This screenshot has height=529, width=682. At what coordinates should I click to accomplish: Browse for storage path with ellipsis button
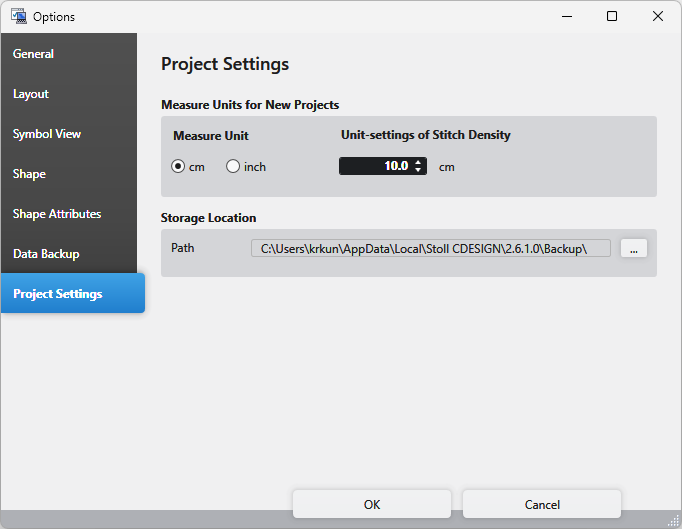pos(633,248)
